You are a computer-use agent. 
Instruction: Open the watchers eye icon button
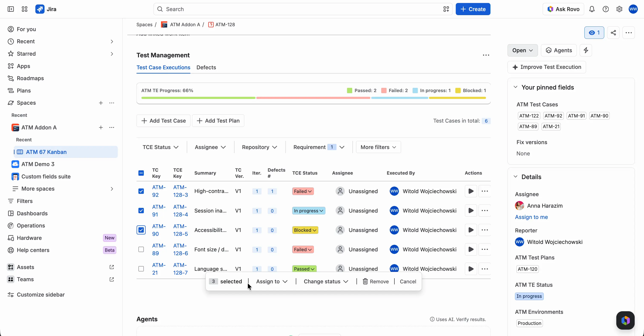(x=594, y=33)
